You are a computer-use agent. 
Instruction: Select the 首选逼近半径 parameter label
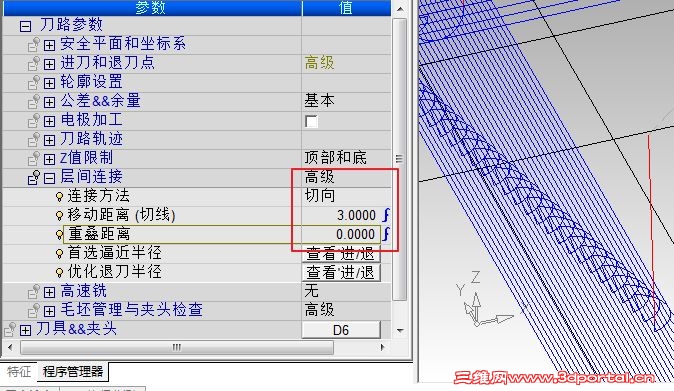(x=115, y=254)
